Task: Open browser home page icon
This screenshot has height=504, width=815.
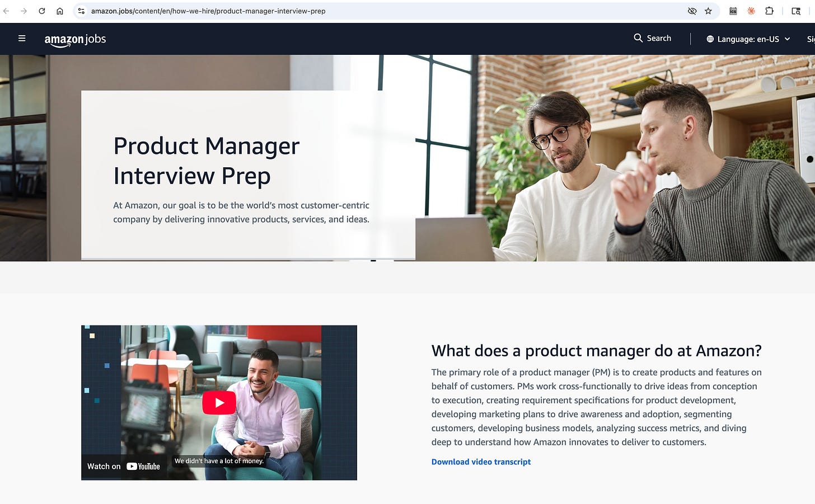Action: pos(60,11)
